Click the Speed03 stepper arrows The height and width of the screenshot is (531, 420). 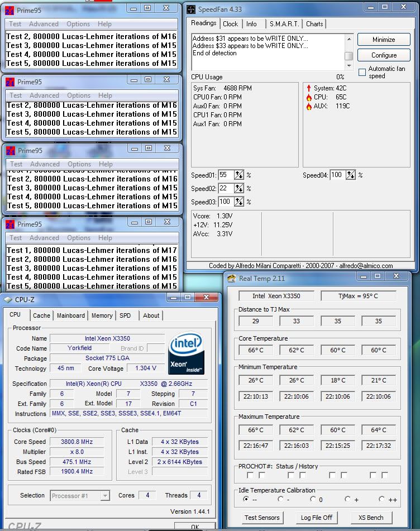coord(239,202)
